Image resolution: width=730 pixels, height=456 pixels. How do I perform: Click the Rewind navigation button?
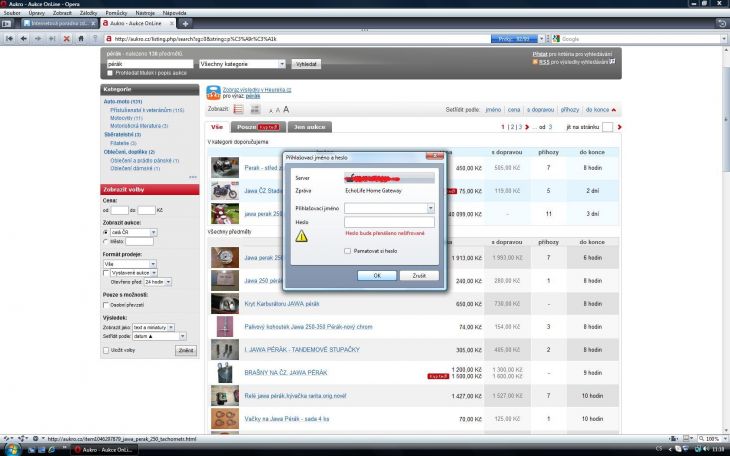[x=9, y=39]
